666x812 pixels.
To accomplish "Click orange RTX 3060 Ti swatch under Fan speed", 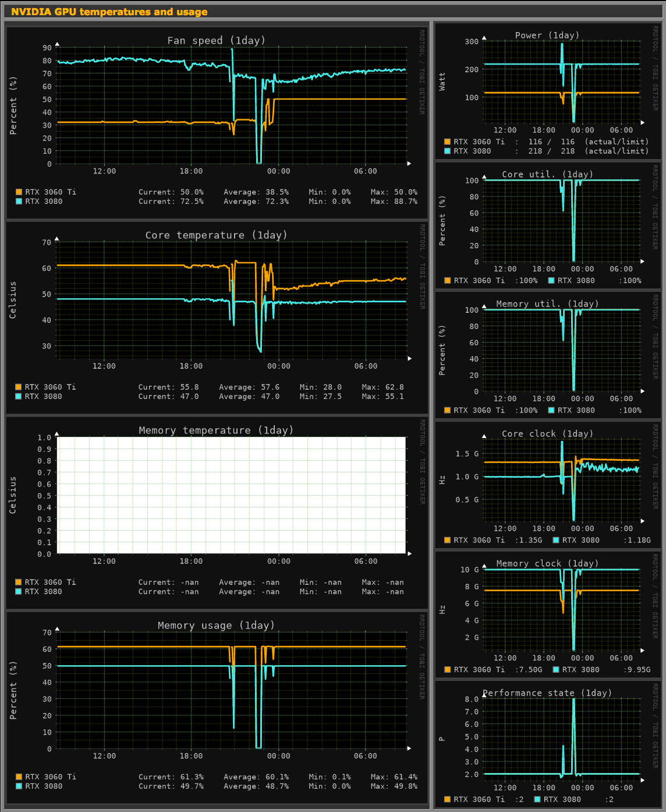I will [x=19, y=192].
